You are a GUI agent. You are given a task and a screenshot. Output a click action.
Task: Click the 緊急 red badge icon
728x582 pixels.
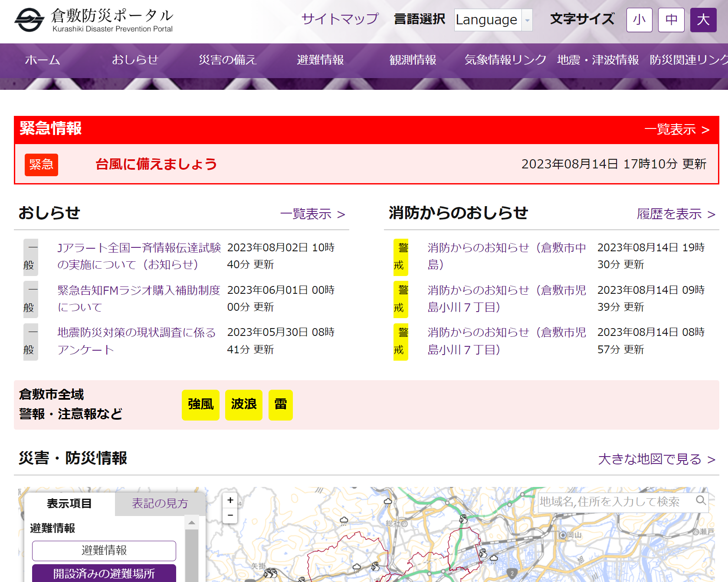pyautogui.click(x=41, y=165)
